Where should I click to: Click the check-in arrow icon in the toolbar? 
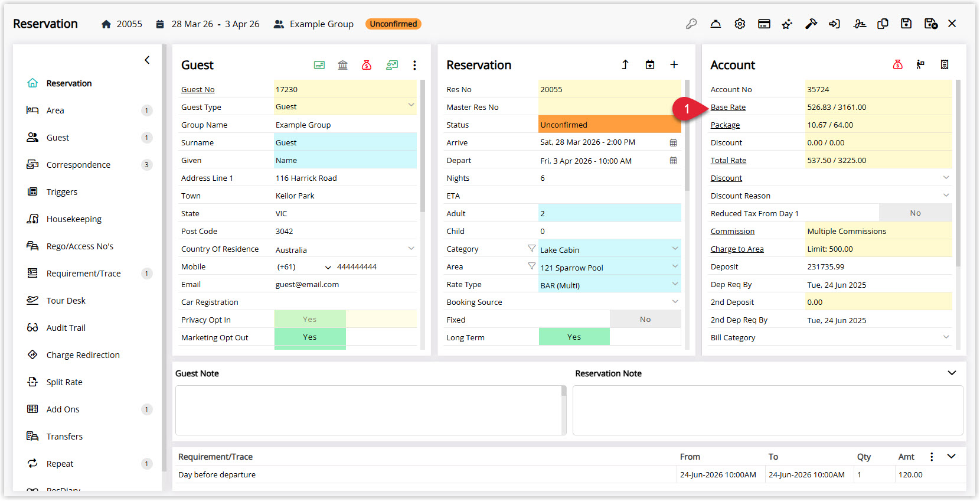[x=834, y=24]
